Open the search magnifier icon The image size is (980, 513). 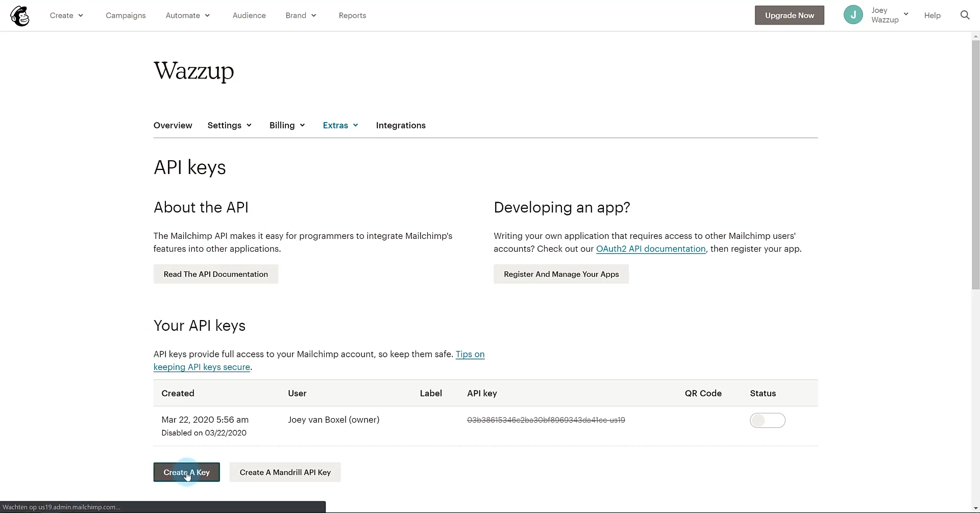pos(965,15)
